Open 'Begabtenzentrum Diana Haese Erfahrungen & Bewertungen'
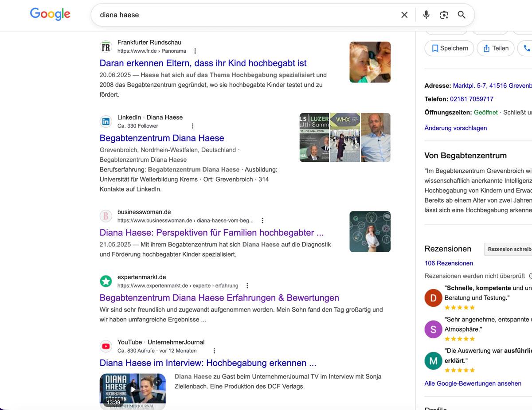Screen dimensions: 532x410 [219, 297]
